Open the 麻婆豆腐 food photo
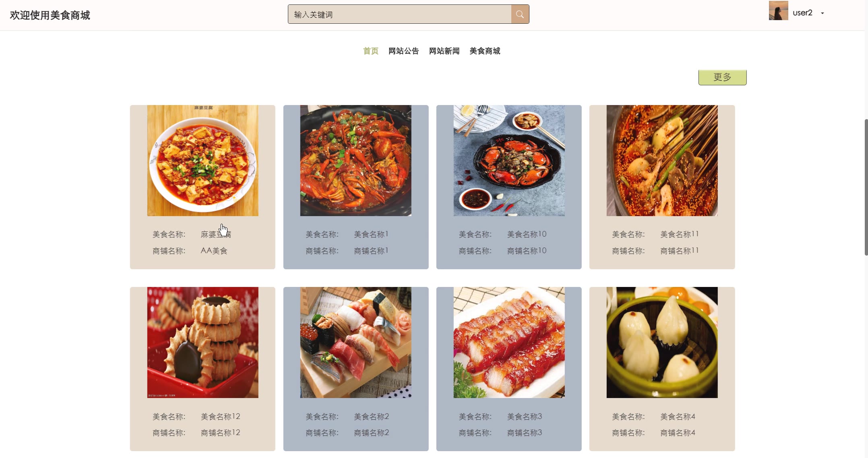This screenshot has width=868, height=458. pyautogui.click(x=203, y=161)
